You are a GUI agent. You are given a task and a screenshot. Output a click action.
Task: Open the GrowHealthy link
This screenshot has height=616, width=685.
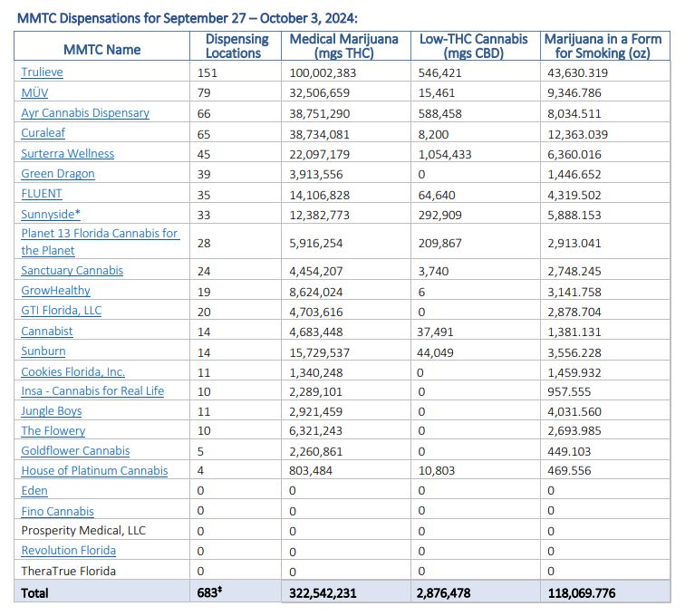point(56,291)
